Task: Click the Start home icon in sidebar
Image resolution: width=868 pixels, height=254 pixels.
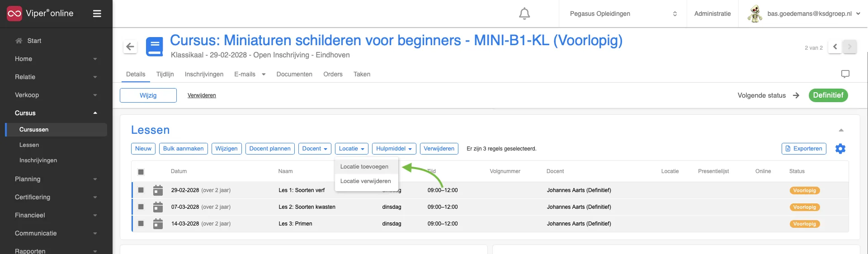Action: click(19, 41)
